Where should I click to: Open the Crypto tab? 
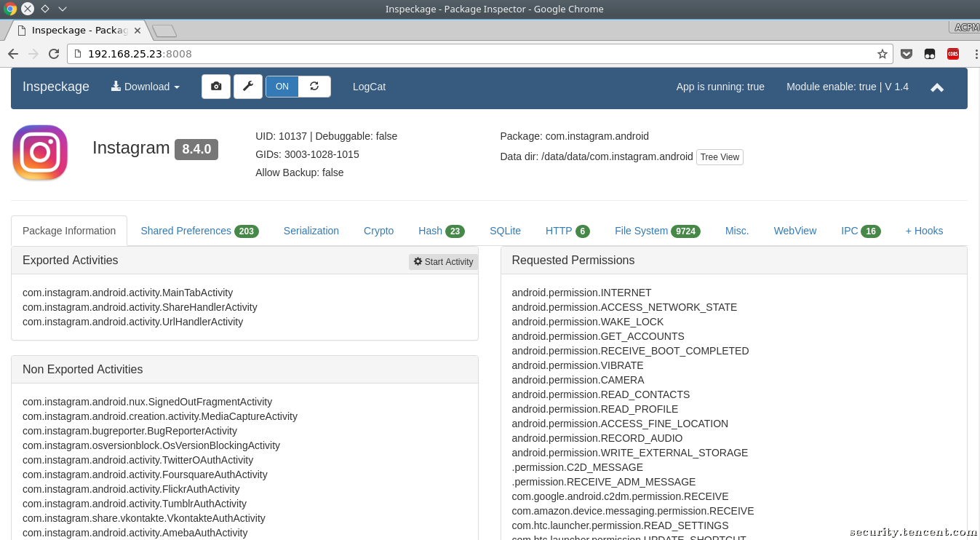378,231
